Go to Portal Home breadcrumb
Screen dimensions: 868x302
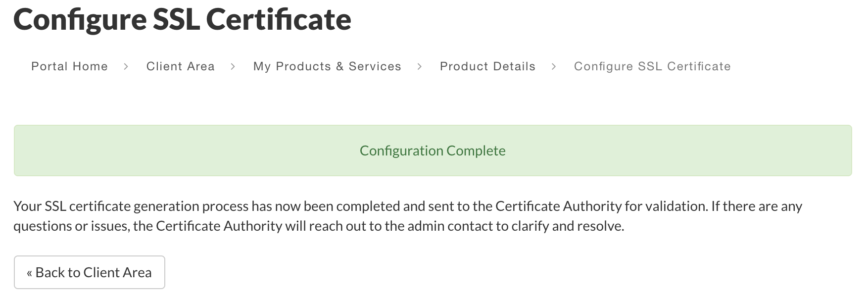point(69,66)
